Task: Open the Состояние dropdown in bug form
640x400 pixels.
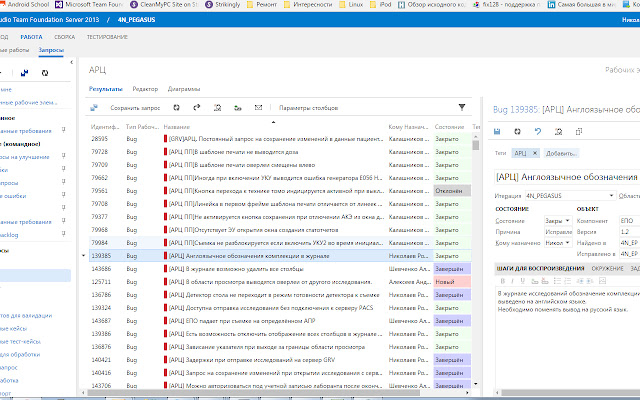Action: tap(567, 221)
